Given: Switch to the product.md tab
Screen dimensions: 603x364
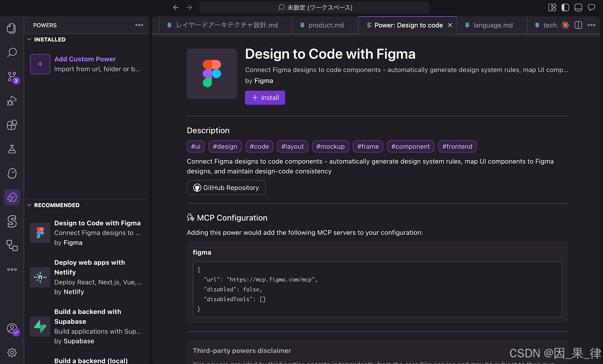Looking at the screenshot, I should point(326,25).
